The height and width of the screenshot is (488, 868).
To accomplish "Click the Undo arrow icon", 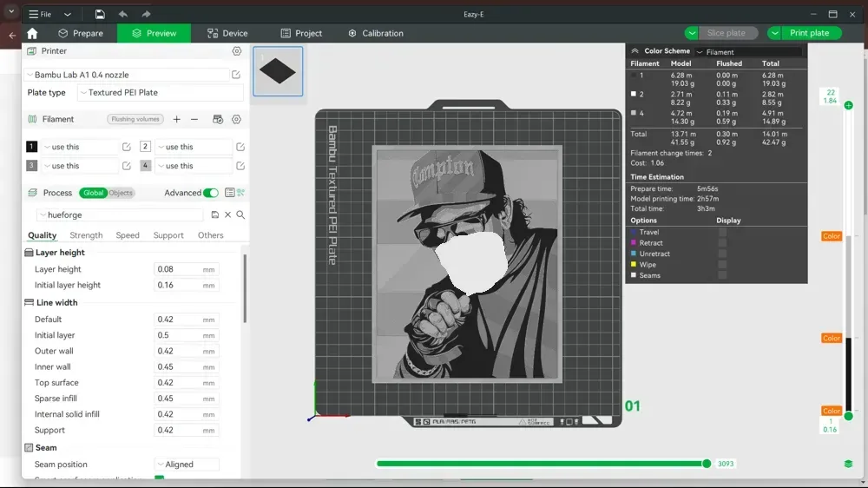I will (x=123, y=15).
